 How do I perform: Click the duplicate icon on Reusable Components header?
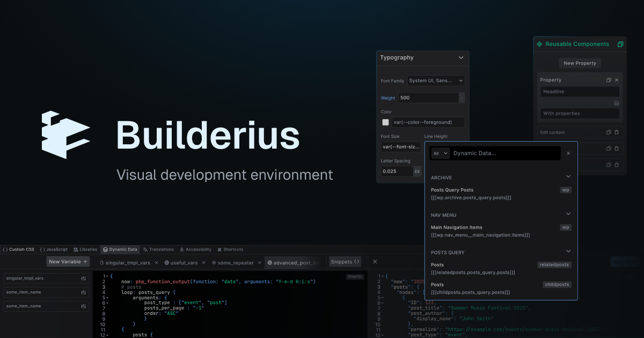click(x=620, y=43)
